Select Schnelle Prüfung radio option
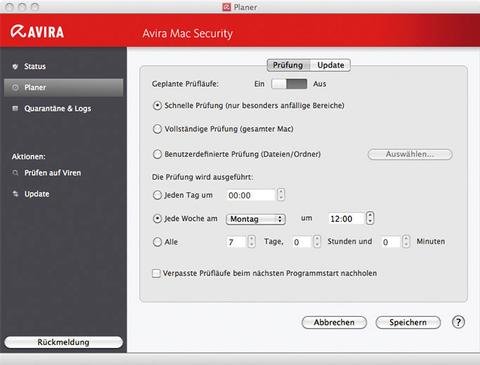The image size is (480, 365). (157, 106)
